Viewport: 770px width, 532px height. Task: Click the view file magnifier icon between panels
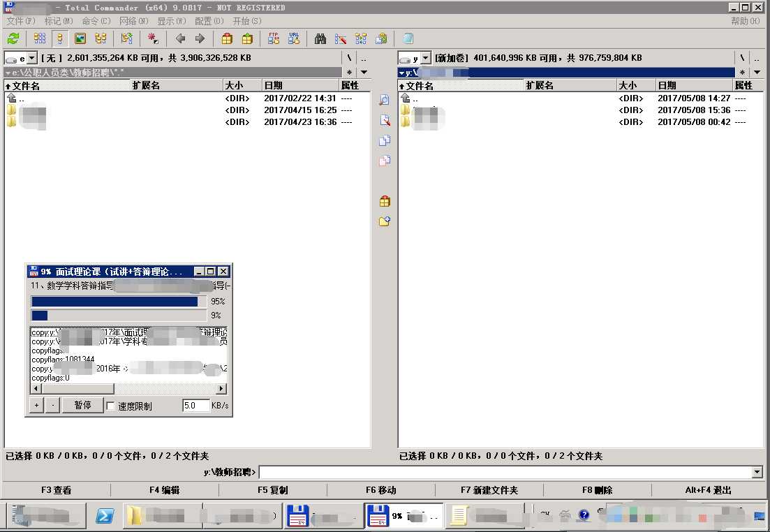385,101
